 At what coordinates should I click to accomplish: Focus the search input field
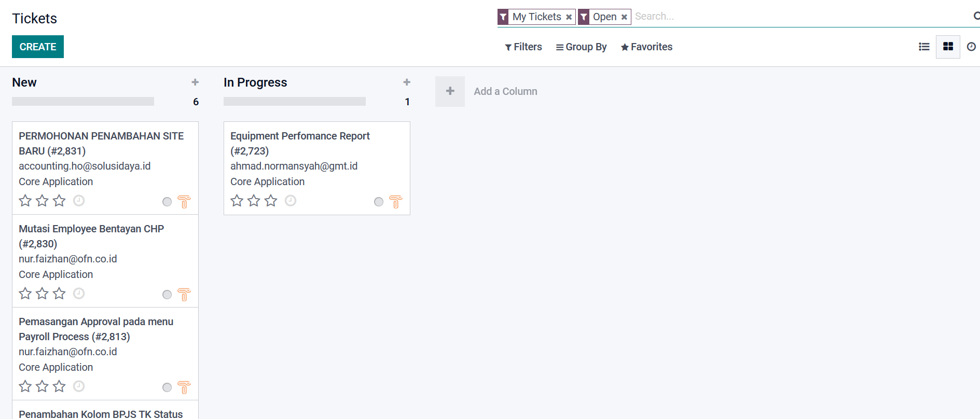pyautogui.click(x=799, y=17)
